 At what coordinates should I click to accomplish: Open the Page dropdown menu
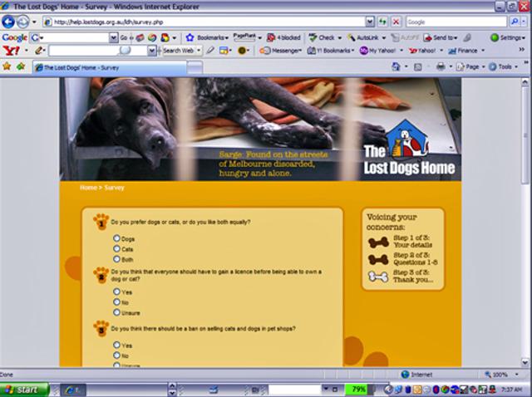click(x=474, y=66)
